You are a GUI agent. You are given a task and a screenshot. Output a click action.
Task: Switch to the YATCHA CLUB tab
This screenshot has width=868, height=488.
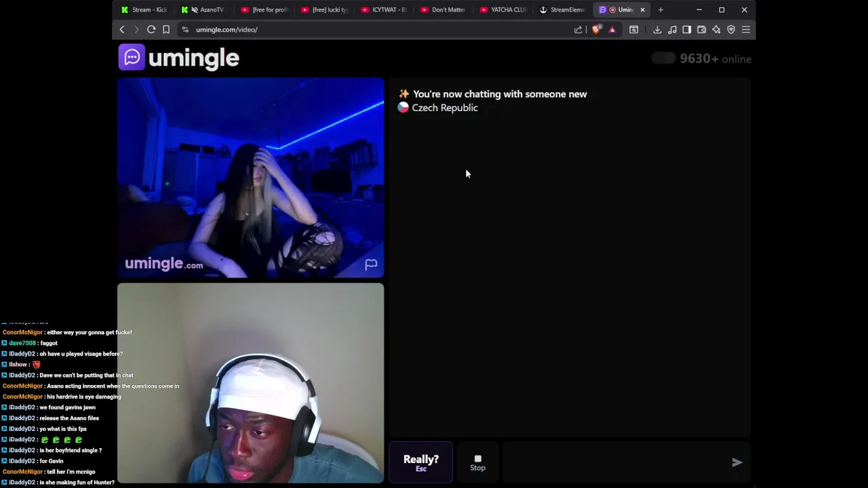tap(503, 9)
